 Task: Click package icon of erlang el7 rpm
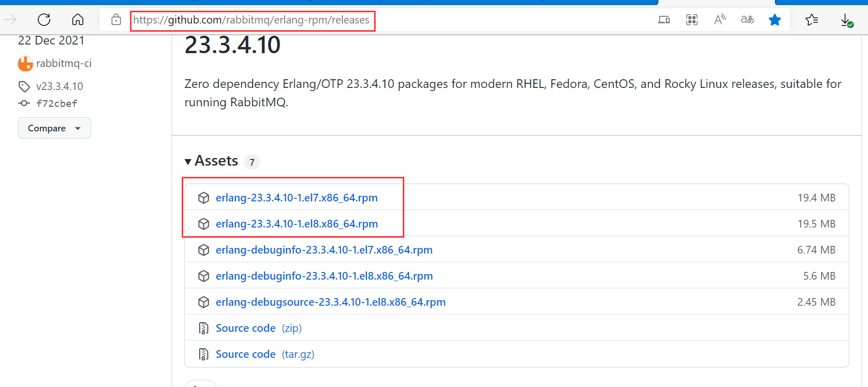(x=204, y=198)
